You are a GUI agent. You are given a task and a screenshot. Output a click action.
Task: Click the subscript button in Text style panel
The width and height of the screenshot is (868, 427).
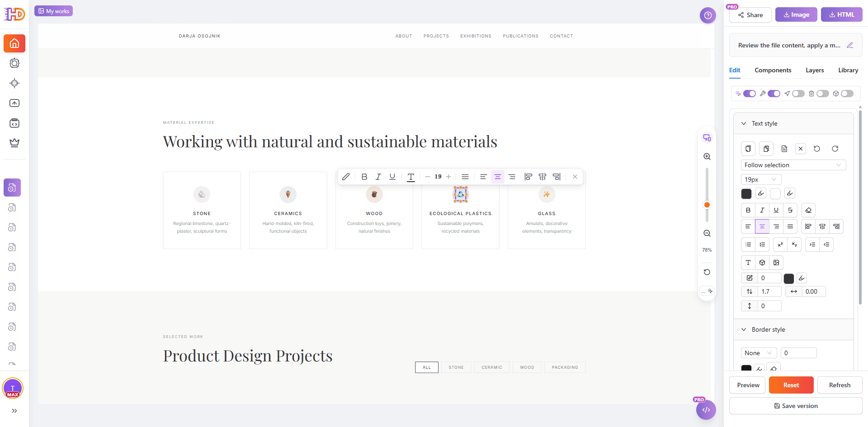(x=794, y=244)
